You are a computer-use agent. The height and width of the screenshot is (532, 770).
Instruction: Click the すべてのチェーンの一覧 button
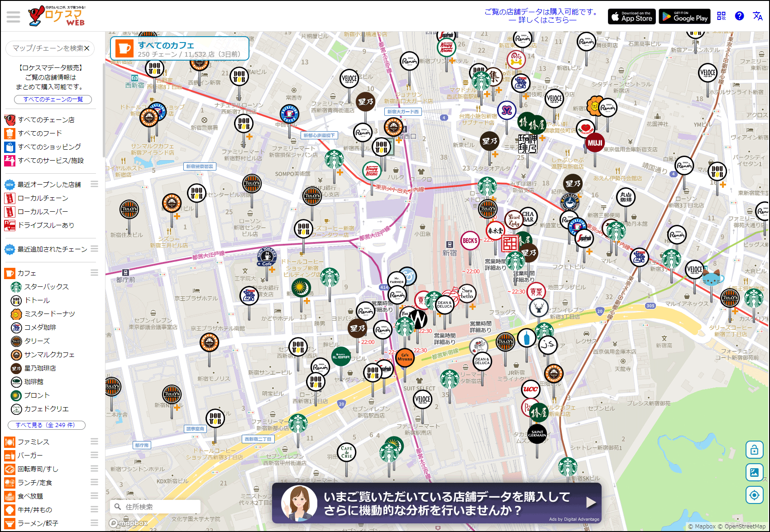pyautogui.click(x=53, y=100)
